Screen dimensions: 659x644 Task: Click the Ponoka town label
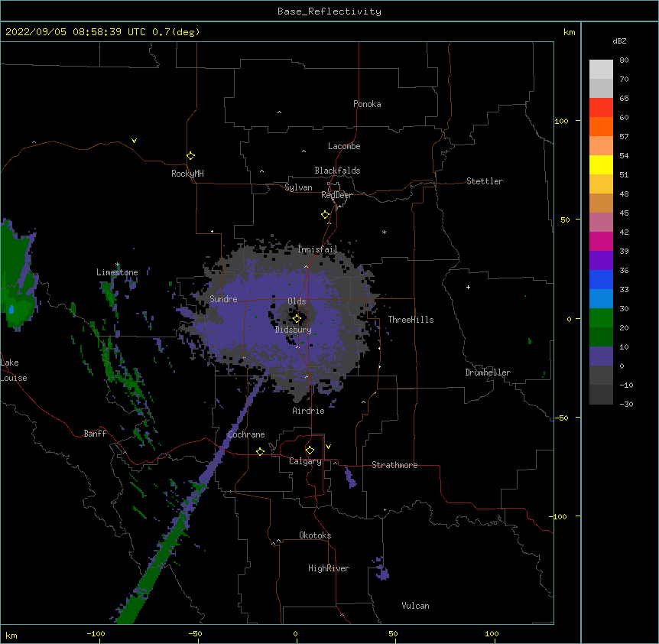(367, 104)
